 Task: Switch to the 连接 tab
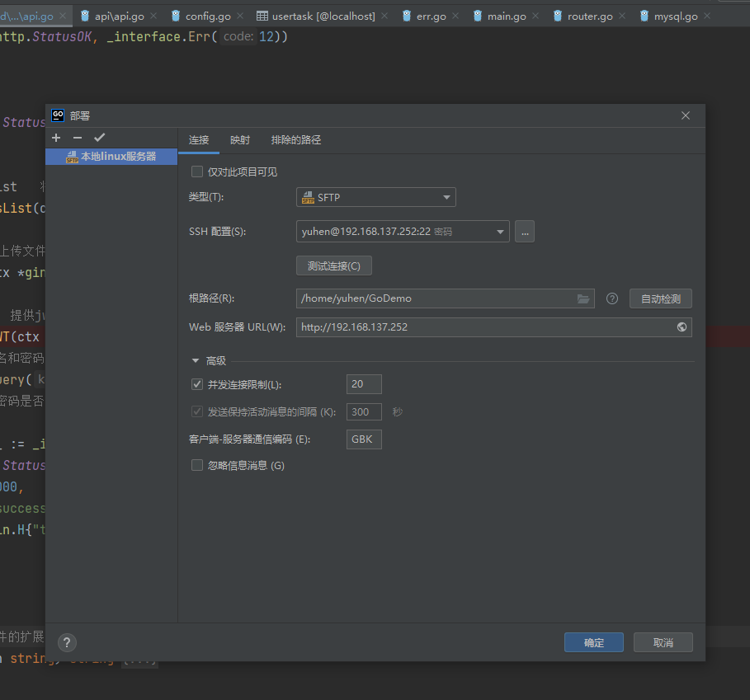[199, 140]
